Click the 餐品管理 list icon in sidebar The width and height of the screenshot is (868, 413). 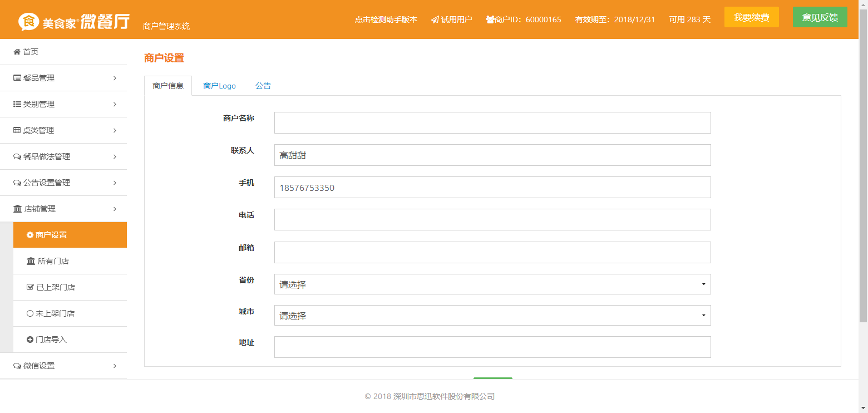coord(17,78)
